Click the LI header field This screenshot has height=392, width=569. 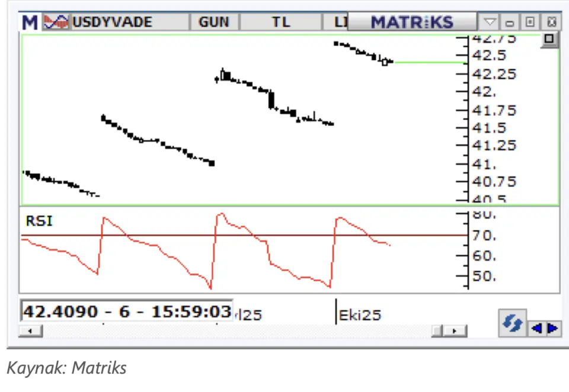tap(335, 23)
